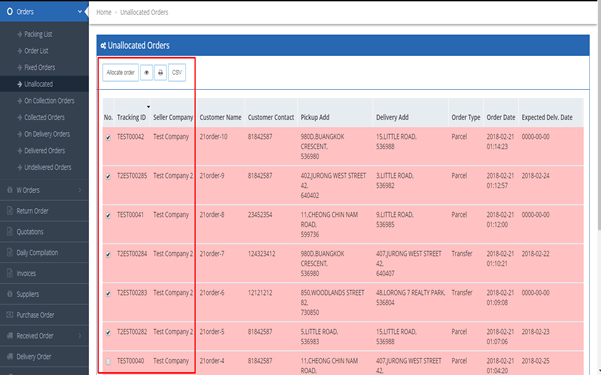Viewport: 601px width, 375px height.
Task: Expand W Orders chevron arrow
Action: pos(80,190)
